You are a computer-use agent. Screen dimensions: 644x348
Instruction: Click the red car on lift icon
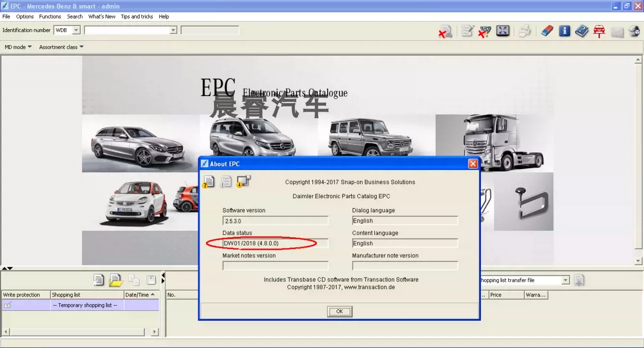coord(599,31)
